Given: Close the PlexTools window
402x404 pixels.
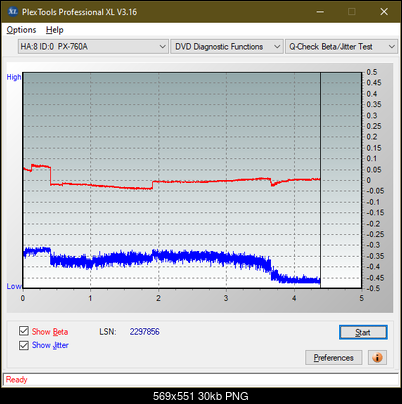Looking at the screenshot, I should tap(384, 12).
